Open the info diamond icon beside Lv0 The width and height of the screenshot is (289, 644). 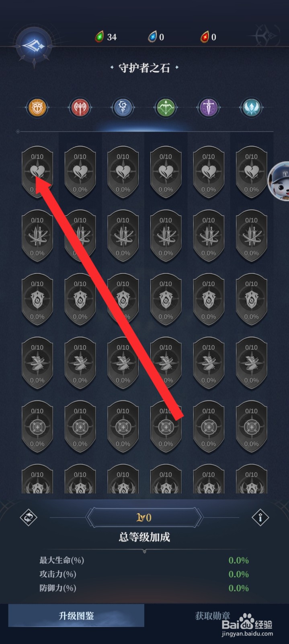260,518
